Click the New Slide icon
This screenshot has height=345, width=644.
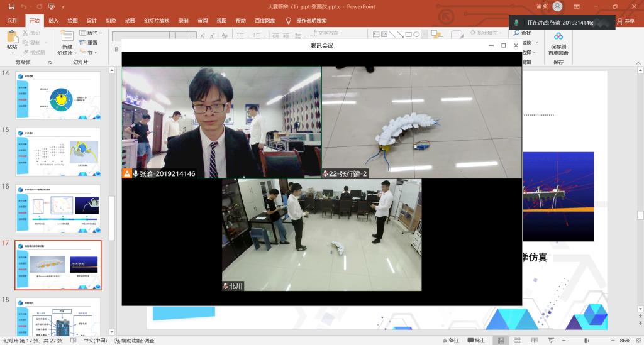(x=67, y=38)
